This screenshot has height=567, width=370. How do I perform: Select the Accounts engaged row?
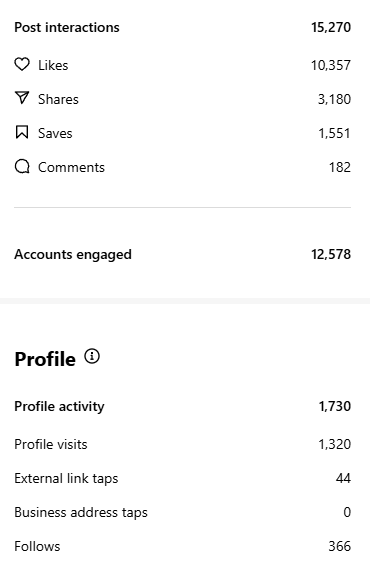tap(183, 255)
